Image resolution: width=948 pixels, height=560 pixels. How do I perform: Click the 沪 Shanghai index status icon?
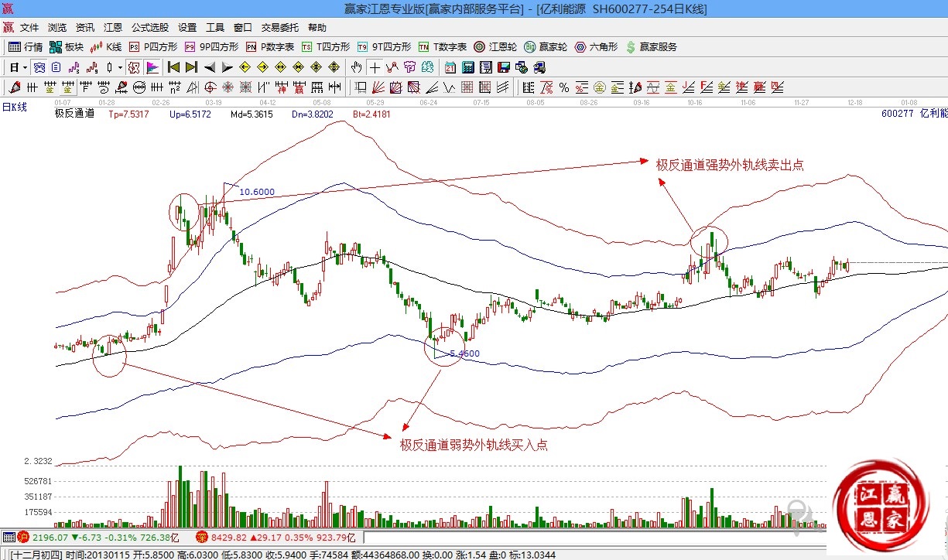(23, 536)
